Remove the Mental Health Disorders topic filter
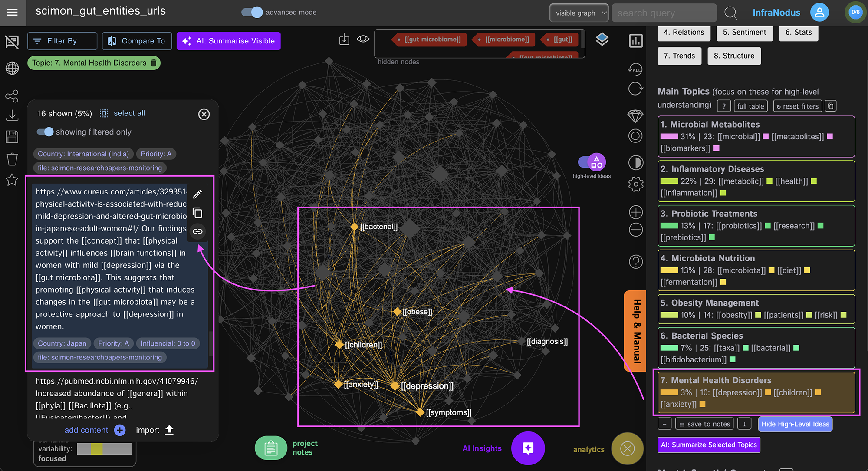This screenshot has height=471, width=868. 154,63
